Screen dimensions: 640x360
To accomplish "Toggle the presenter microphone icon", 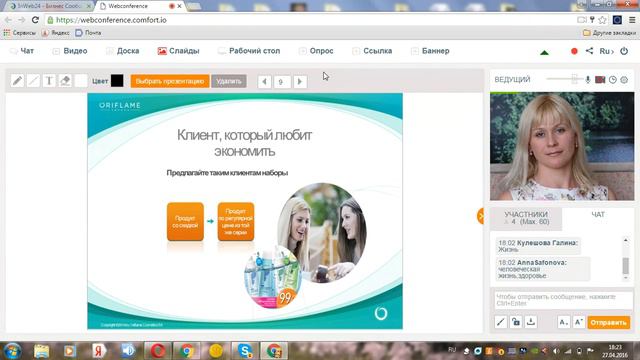I will click(x=588, y=80).
